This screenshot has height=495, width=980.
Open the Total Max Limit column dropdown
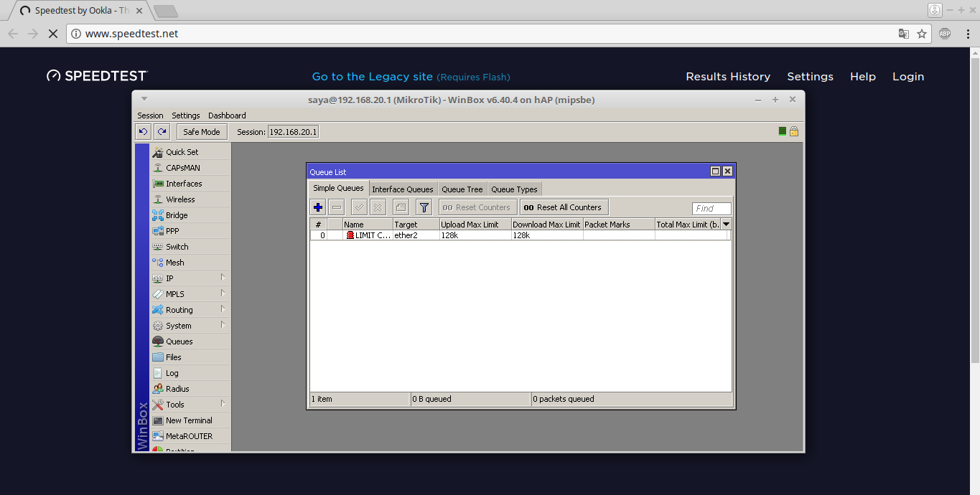726,223
